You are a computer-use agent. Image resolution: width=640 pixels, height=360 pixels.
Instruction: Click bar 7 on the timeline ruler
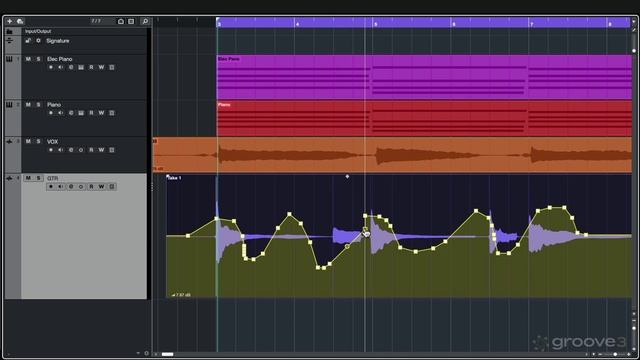[531, 24]
